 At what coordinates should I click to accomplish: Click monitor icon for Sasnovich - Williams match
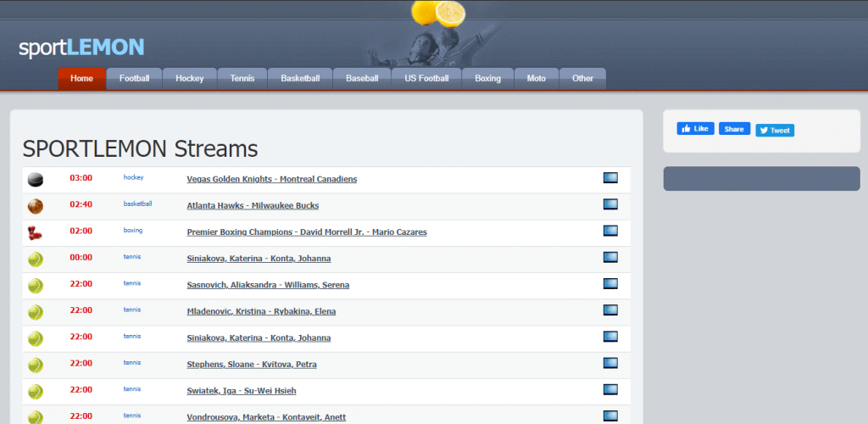coord(610,284)
